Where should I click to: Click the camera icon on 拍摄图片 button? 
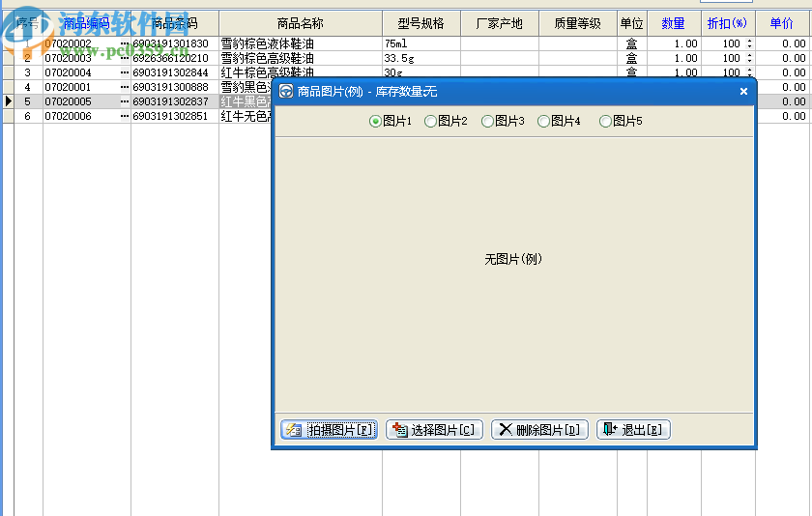[294, 430]
